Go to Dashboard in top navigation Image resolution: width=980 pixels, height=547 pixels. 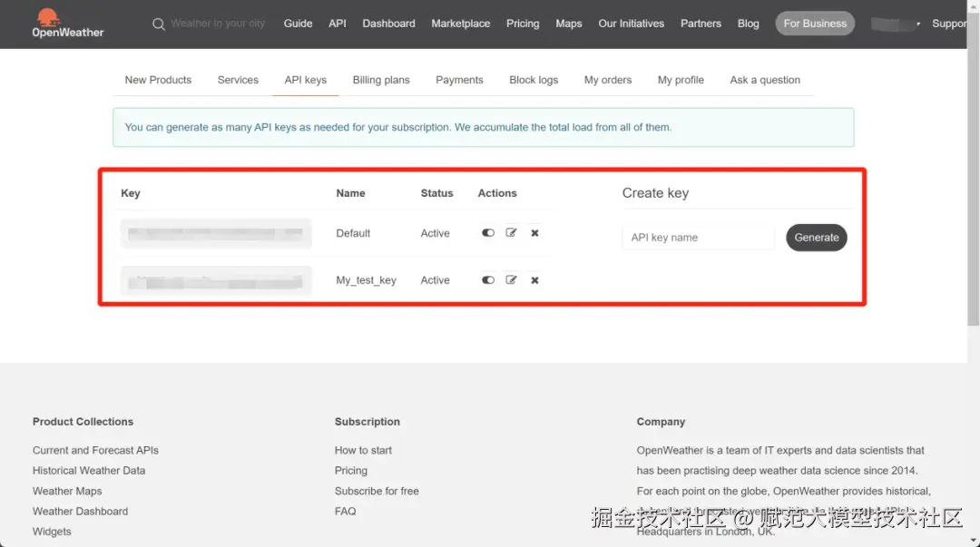pos(388,24)
